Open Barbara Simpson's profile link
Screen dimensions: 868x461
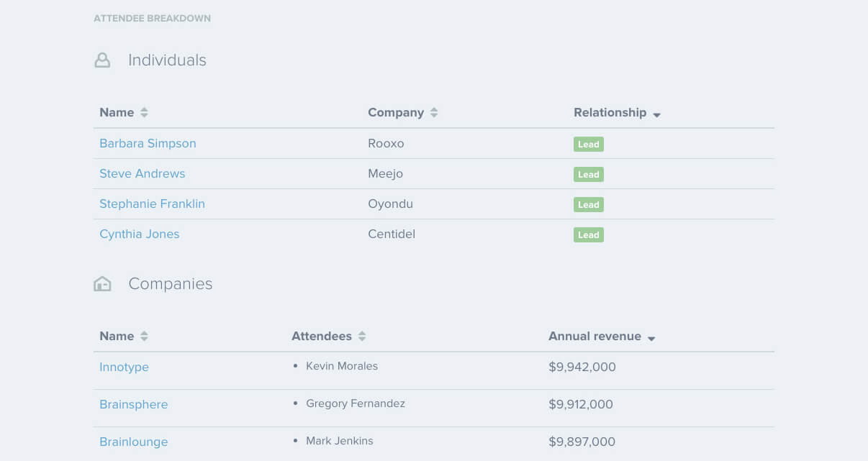(148, 143)
